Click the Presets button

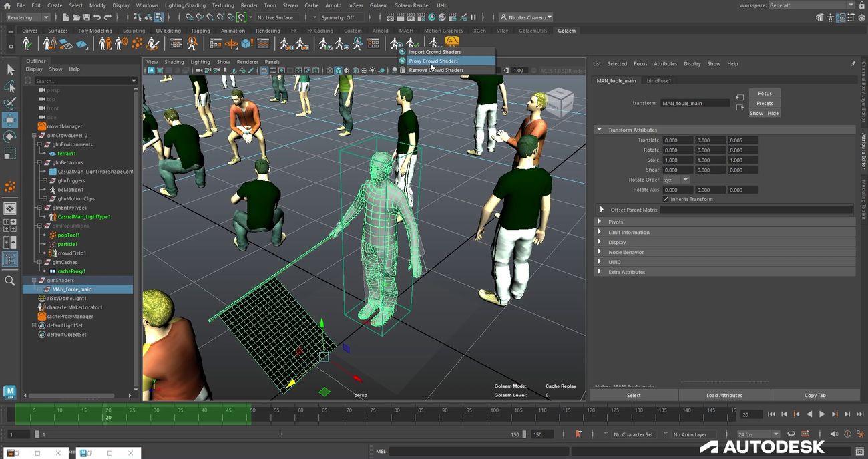pyautogui.click(x=765, y=103)
